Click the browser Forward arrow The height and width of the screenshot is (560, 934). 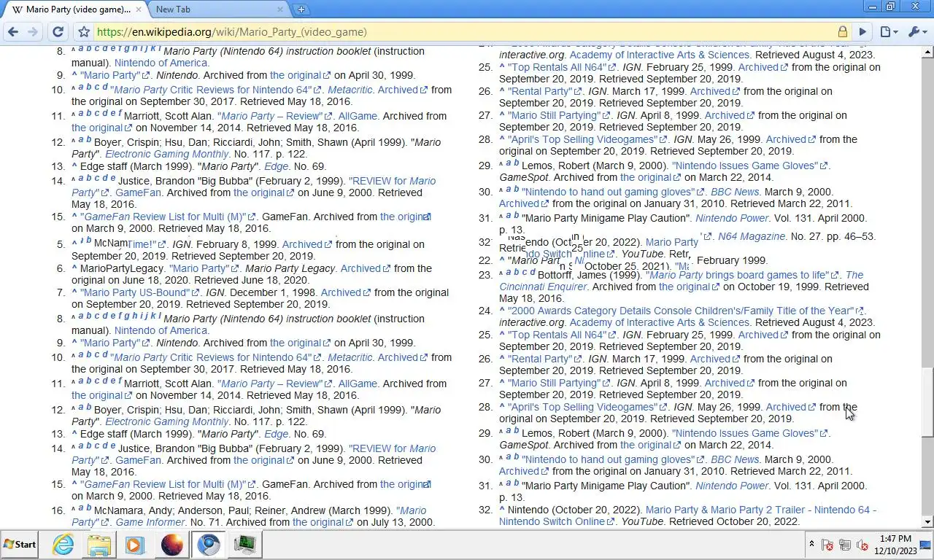[33, 32]
